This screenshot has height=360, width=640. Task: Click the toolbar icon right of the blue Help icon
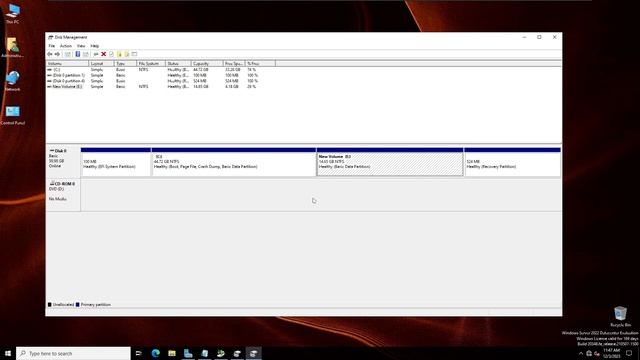[x=86, y=54]
